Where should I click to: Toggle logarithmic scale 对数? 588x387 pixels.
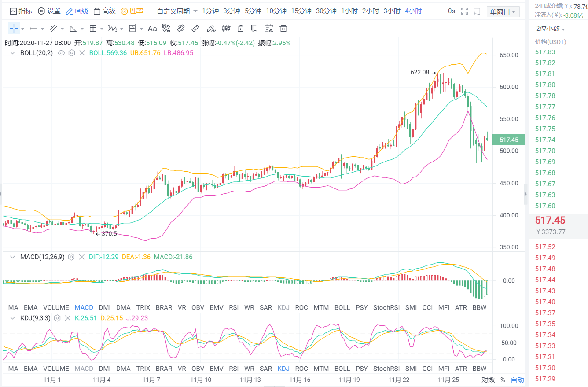(488, 380)
